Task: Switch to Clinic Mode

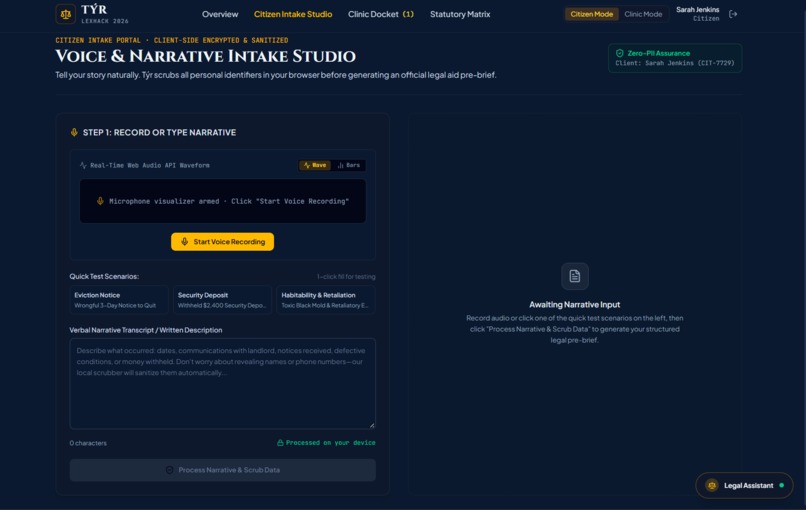Action: pos(643,14)
